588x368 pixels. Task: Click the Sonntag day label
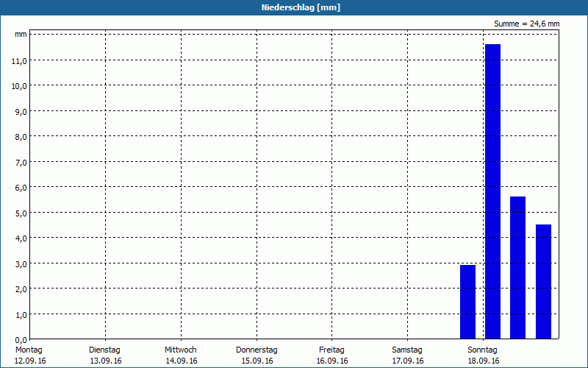(482, 350)
